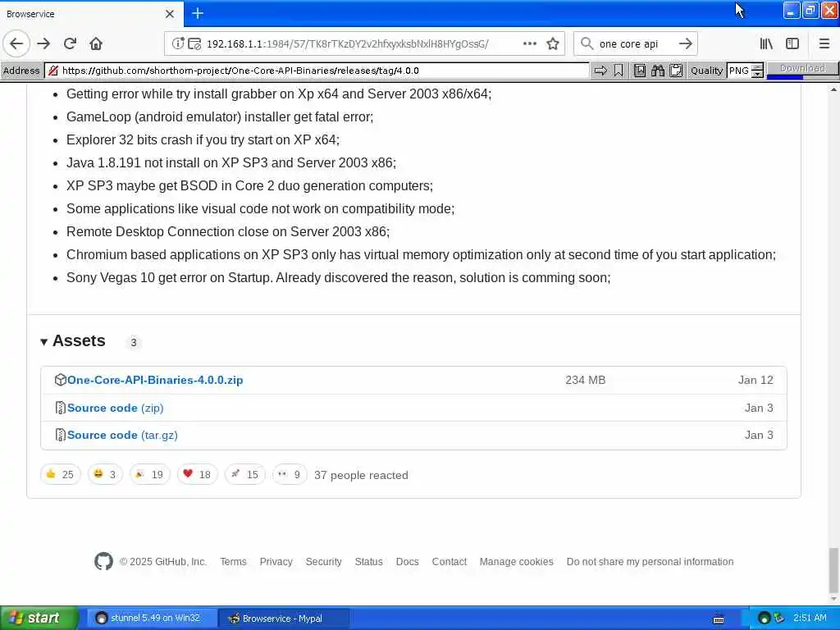Click the scrollbar up arrow
Viewport: 840px width, 630px height.
click(833, 89)
